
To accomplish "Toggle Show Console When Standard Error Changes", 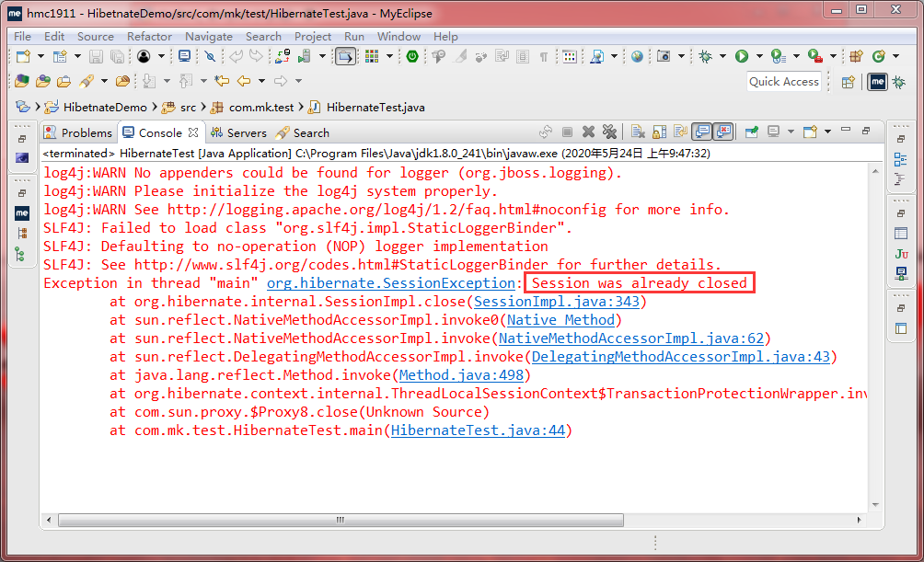I will tap(723, 132).
